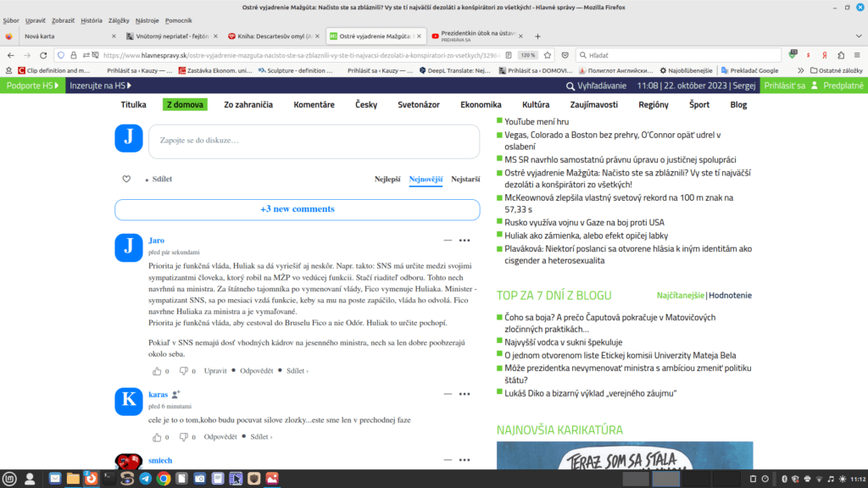868x488 pixels.
Task: Switch to the Kniha: Descartesův omyl tab
Action: pyautogui.click(x=275, y=36)
